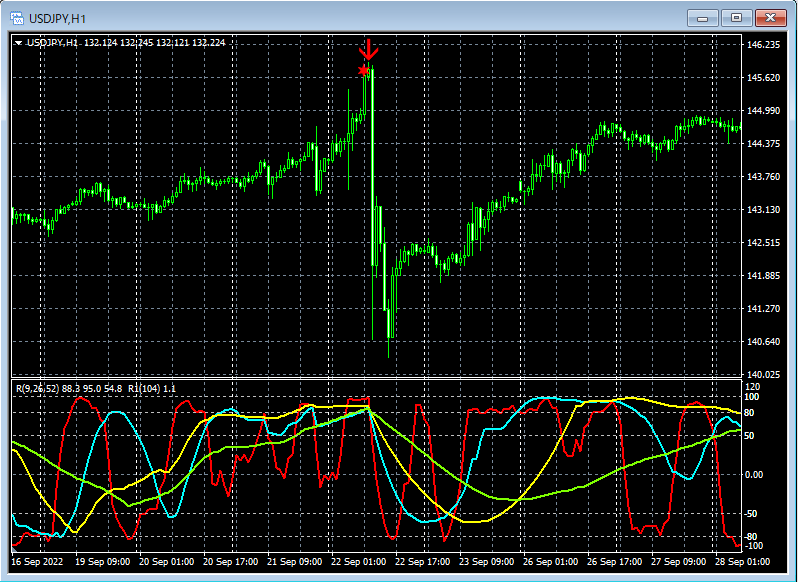Click price label 142.515 on the scale
Viewport: 799px width, 582px height.
pos(763,243)
